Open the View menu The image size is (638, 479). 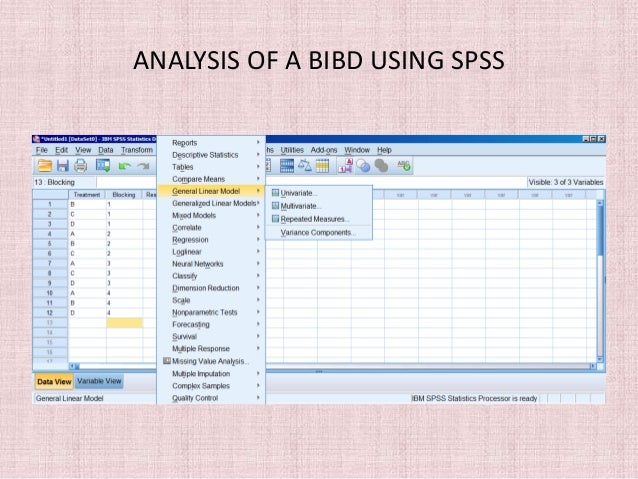83,150
